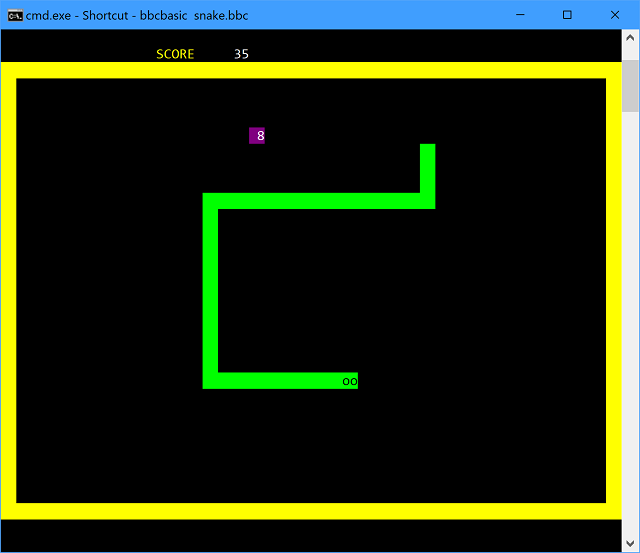Close the bbcbasic snake window
This screenshot has width=640, height=553.
pyautogui.click(x=613, y=15)
